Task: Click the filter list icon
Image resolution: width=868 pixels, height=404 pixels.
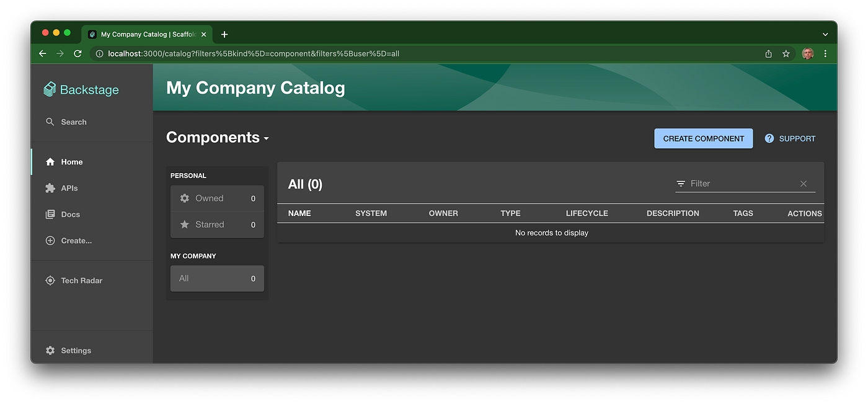Action: 681,184
